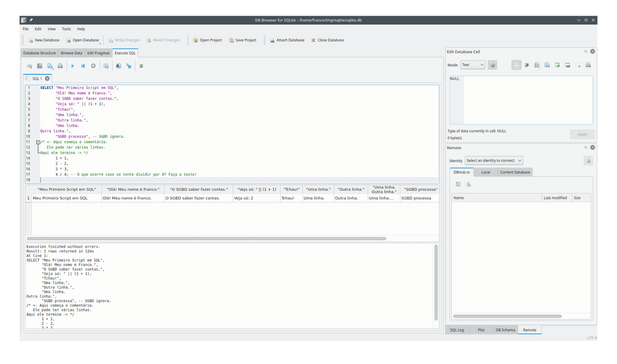Click the save results view icon
The image size is (617, 364).
pyautogui.click(x=106, y=66)
